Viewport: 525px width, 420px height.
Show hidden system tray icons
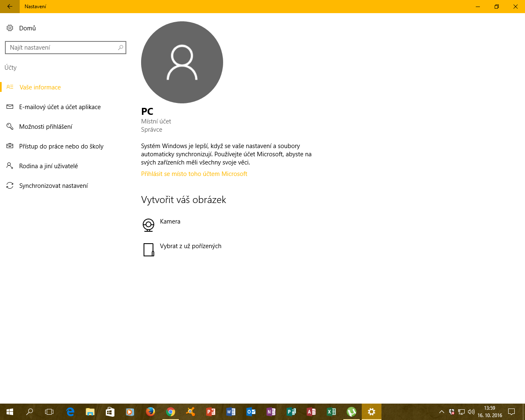(x=442, y=412)
